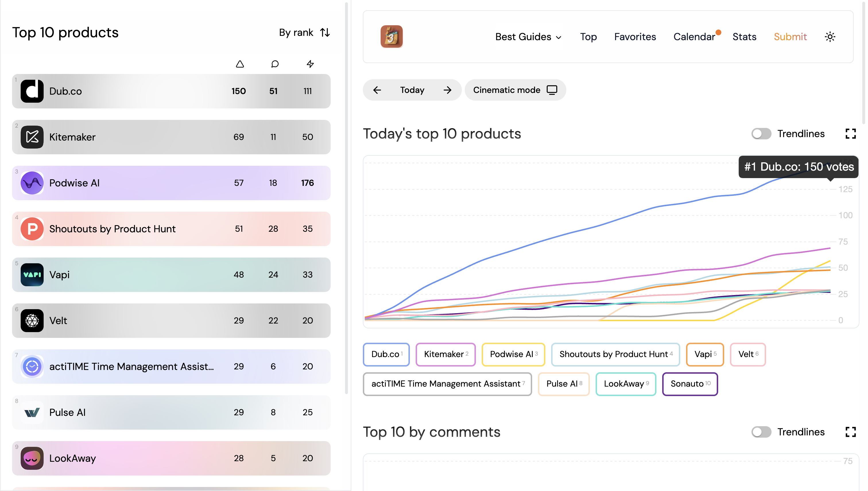The width and height of the screenshot is (868, 491).
Task: Toggle Podwise AI line in chart legend
Action: 513,354
